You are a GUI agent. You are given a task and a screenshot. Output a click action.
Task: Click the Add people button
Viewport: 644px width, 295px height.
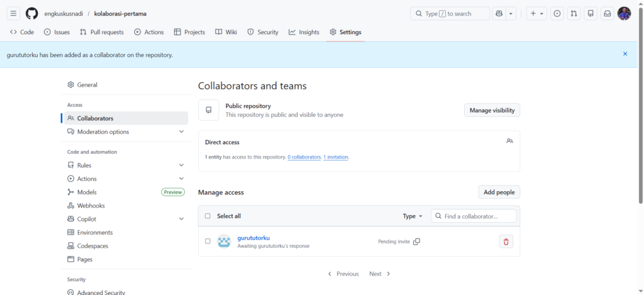pyautogui.click(x=499, y=192)
